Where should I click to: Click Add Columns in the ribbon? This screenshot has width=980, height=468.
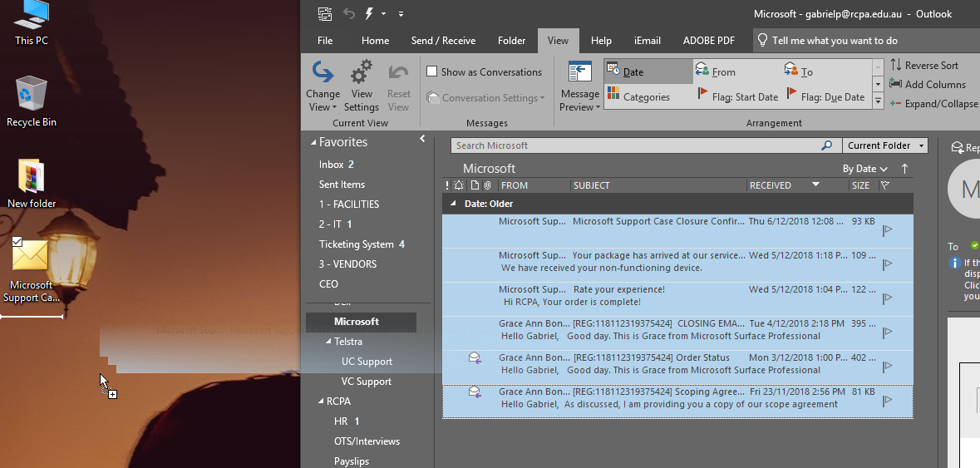click(x=928, y=84)
